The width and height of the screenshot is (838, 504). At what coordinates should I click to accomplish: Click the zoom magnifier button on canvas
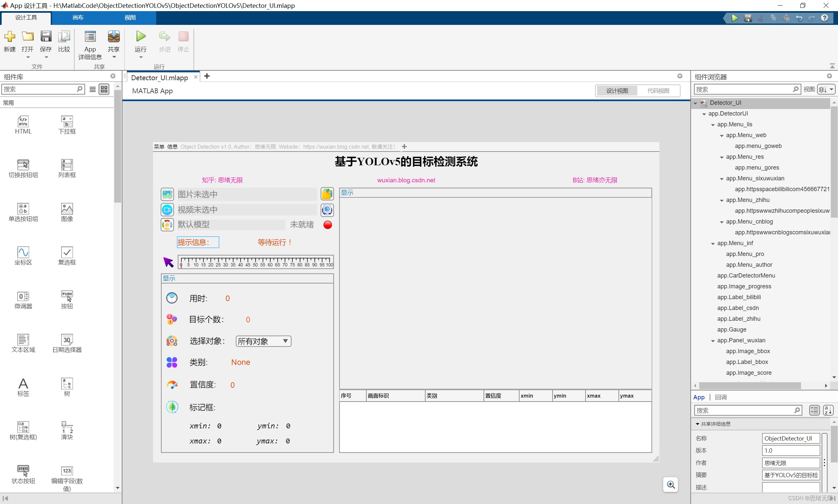click(670, 484)
